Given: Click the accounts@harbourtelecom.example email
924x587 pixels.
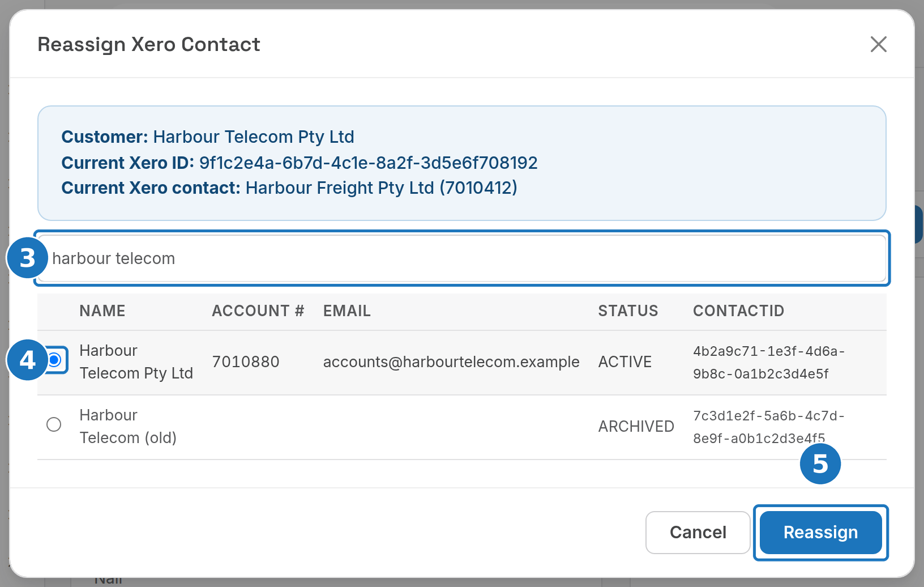Looking at the screenshot, I should tap(451, 362).
